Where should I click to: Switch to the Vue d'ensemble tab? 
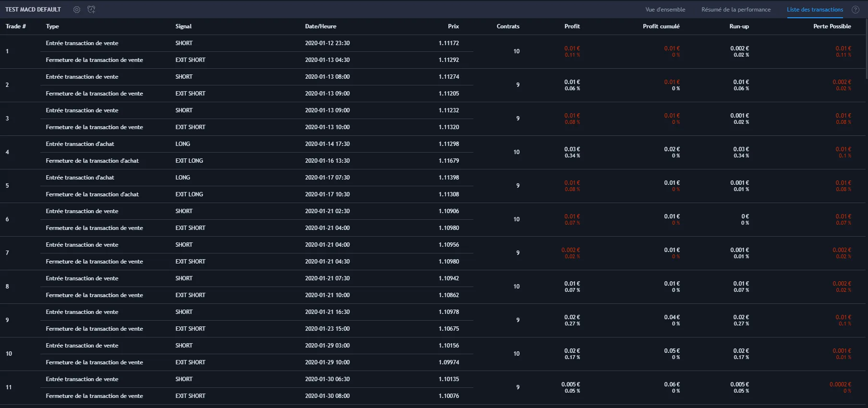tap(665, 10)
